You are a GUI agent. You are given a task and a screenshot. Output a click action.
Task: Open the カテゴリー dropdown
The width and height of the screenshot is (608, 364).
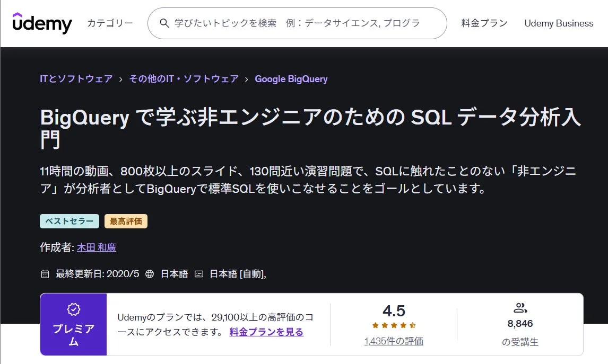click(x=109, y=23)
